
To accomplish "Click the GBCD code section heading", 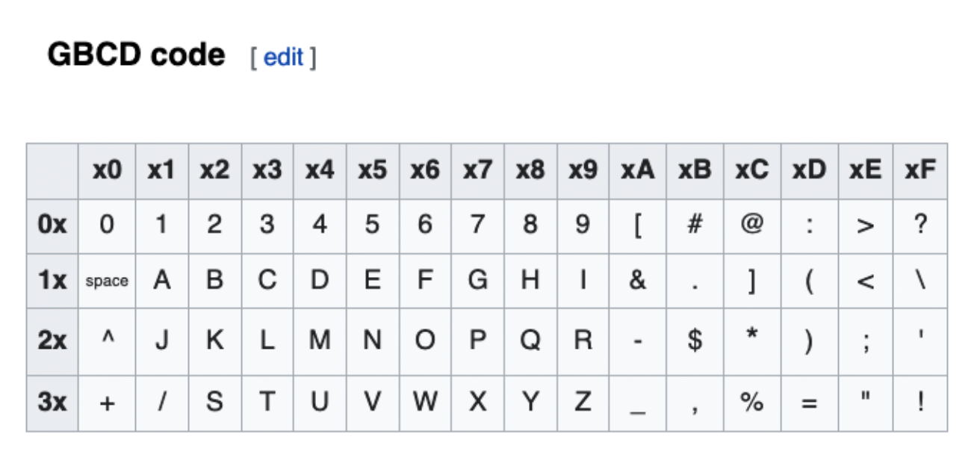I will coord(136,55).
